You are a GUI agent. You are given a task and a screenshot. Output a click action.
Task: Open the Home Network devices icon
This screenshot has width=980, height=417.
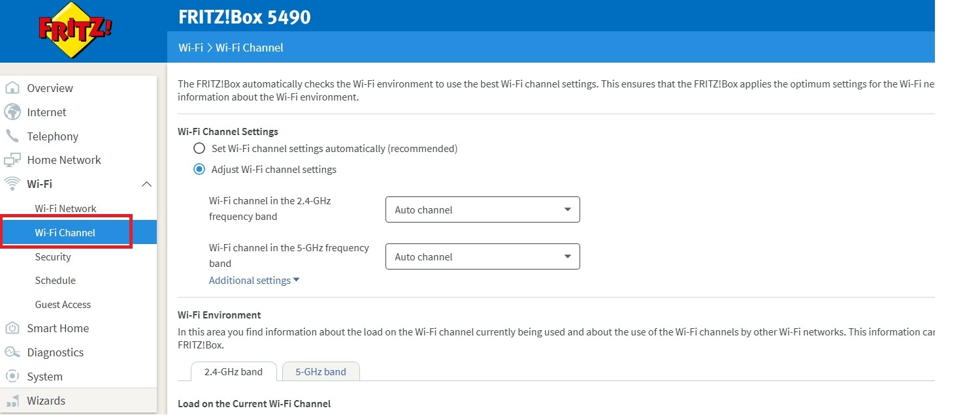pos(12,160)
